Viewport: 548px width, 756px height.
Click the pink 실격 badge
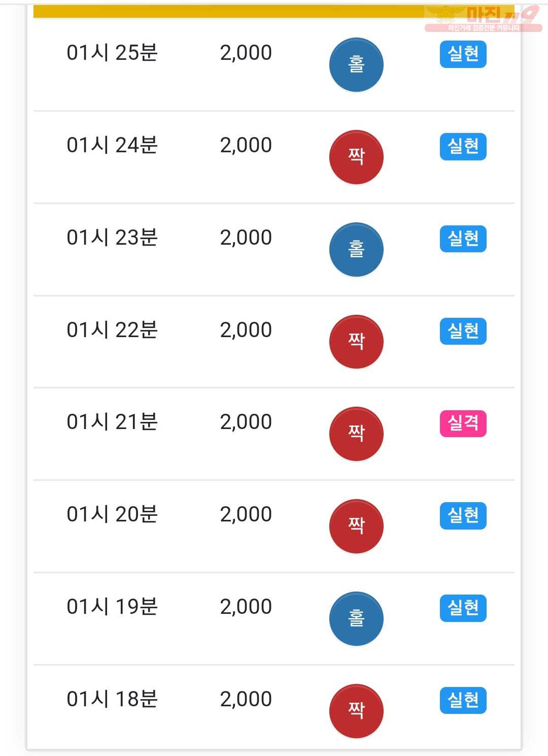click(463, 423)
